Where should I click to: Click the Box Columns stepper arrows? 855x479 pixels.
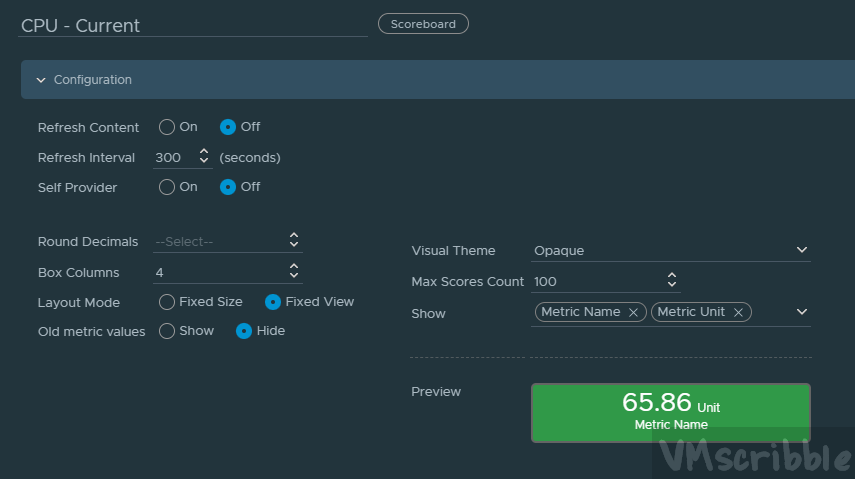[294, 271]
